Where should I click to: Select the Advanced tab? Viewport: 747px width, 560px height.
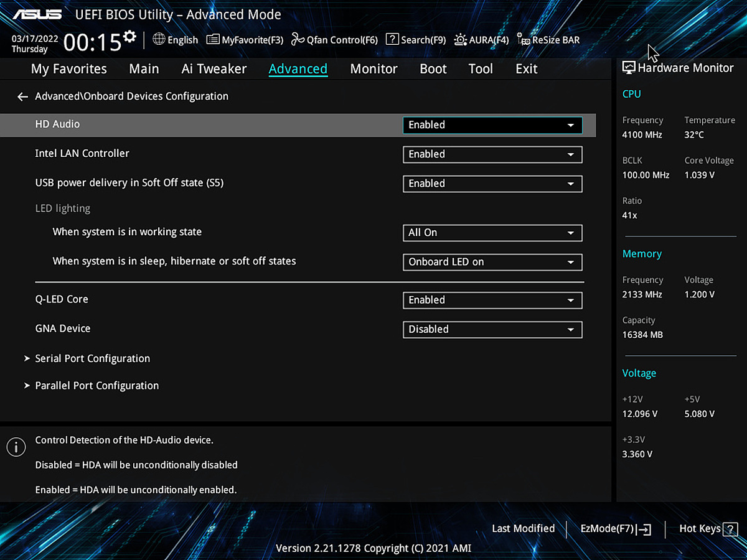pyautogui.click(x=298, y=69)
